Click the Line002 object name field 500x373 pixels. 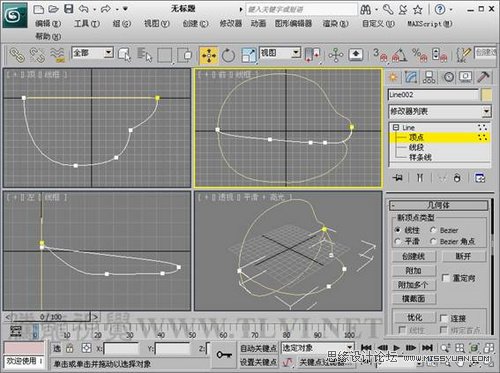pyautogui.click(x=433, y=95)
